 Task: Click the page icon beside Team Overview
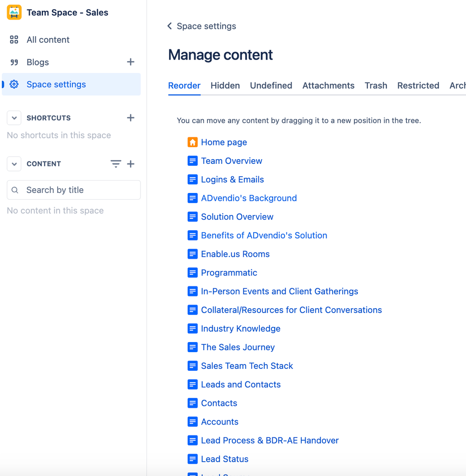pos(192,161)
